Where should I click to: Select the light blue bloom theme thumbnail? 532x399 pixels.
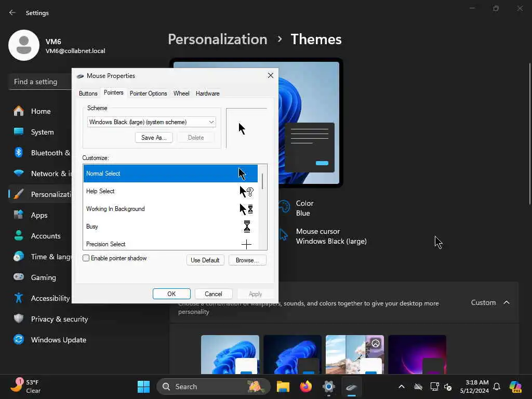pos(230,354)
